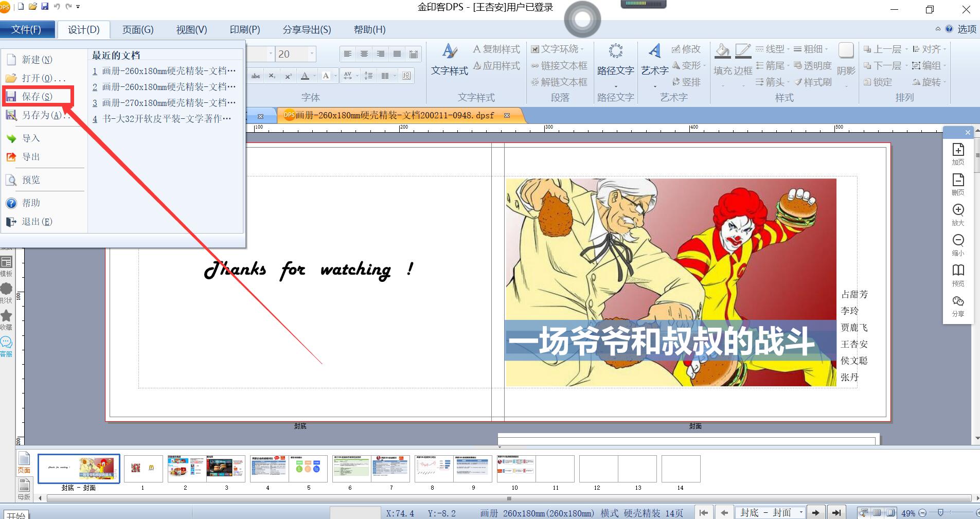
Task: Toggle center text alignment button
Action: pos(364,54)
